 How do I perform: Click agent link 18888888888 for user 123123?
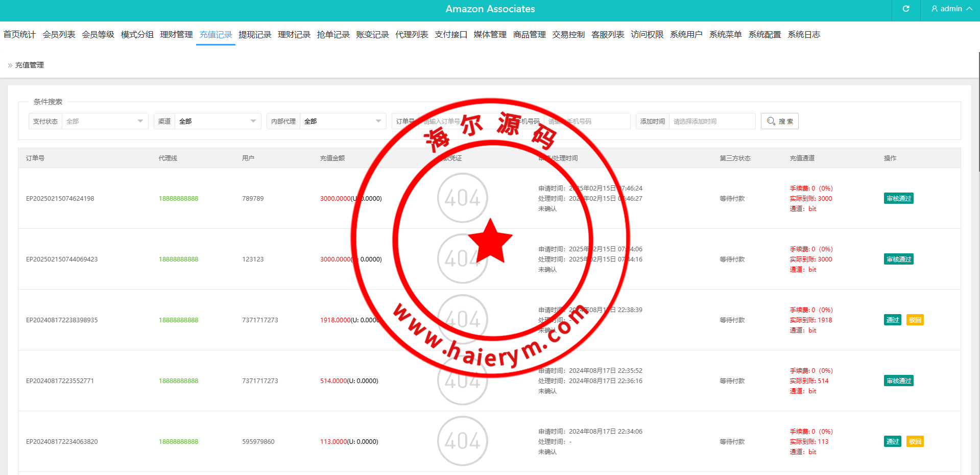click(x=178, y=259)
